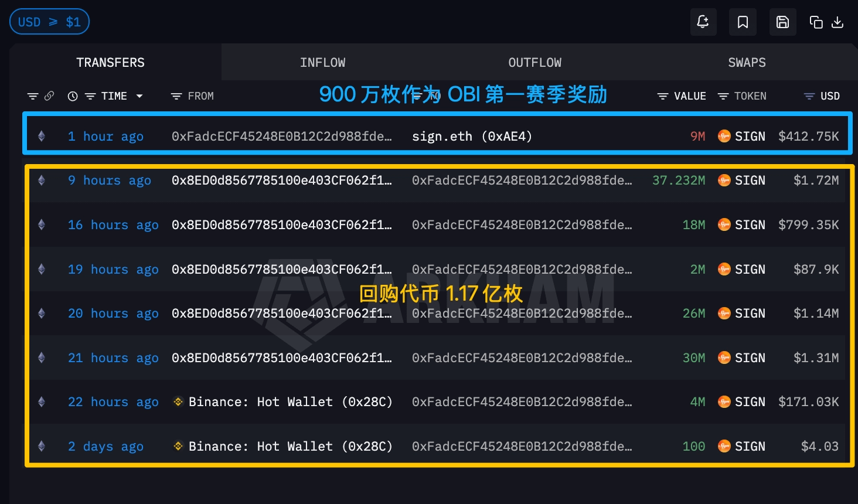Image resolution: width=858 pixels, height=504 pixels.
Task: Click the bookmark icon in the top bar
Action: (x=743, y=22)
